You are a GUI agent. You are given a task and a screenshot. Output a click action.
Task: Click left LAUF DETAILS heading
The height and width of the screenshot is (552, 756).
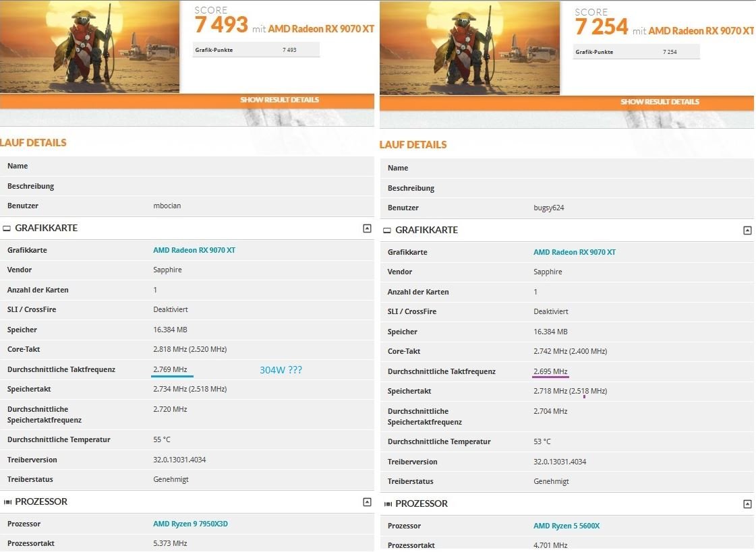coord(33,143)
